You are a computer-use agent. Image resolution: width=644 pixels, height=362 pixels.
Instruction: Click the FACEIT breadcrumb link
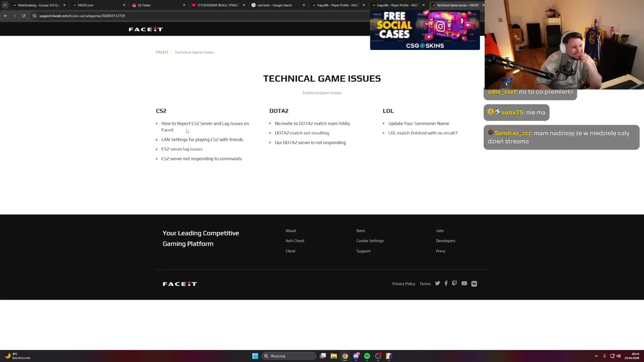(162, 52)
